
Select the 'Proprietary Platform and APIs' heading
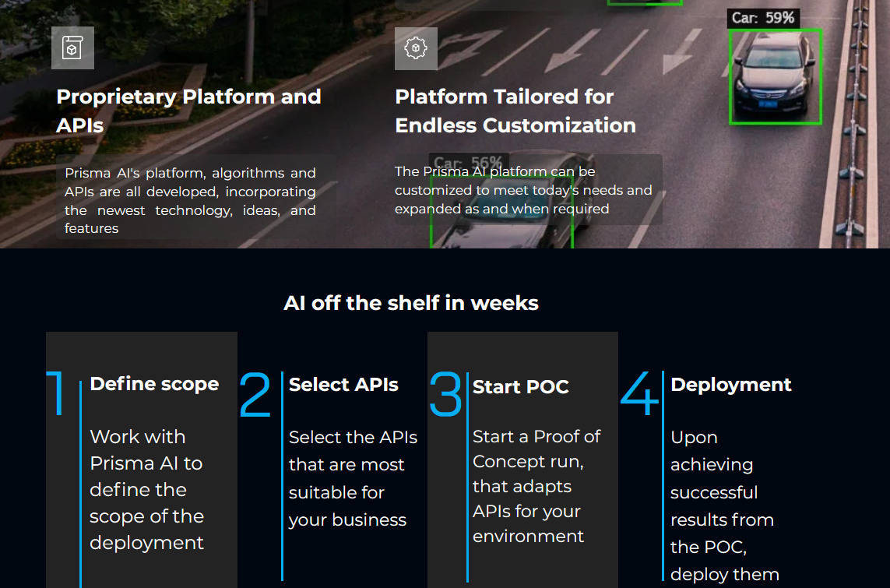(x=188, y=111)
